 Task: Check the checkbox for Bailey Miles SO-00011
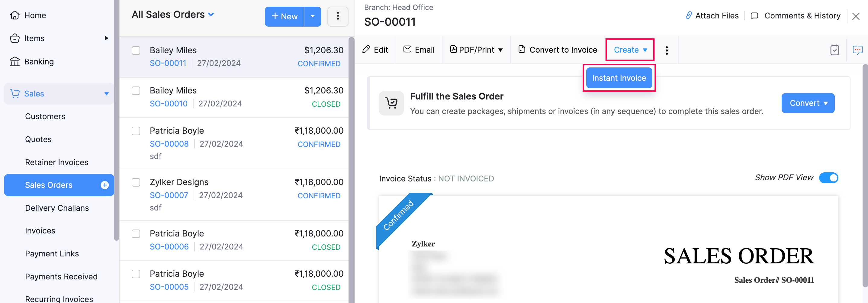click(x=136, y=50)
